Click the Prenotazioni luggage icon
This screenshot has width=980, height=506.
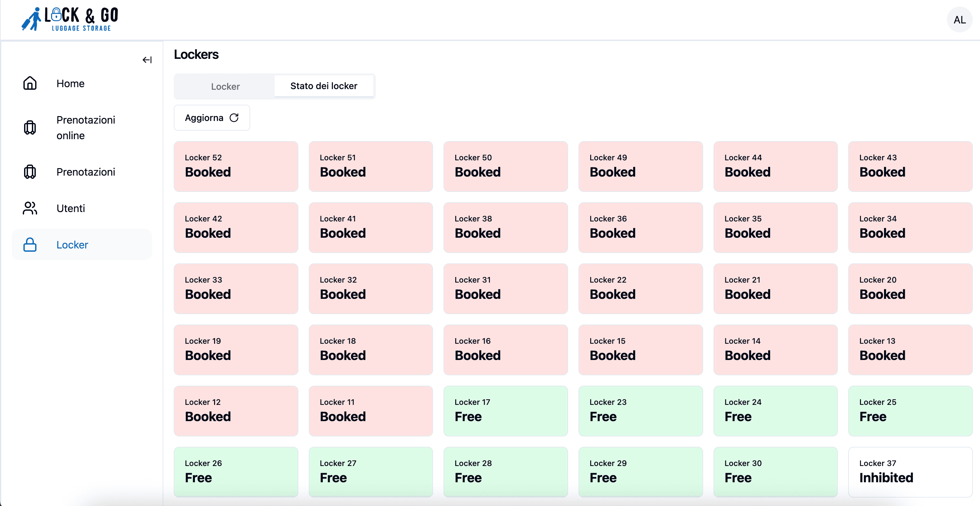click(x=30, y=172)
